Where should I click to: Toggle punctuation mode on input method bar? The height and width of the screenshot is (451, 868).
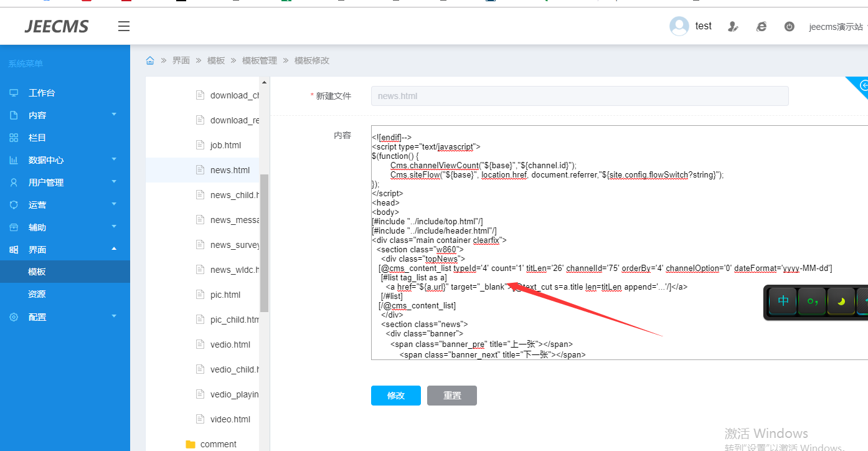(x=812, y=301)
